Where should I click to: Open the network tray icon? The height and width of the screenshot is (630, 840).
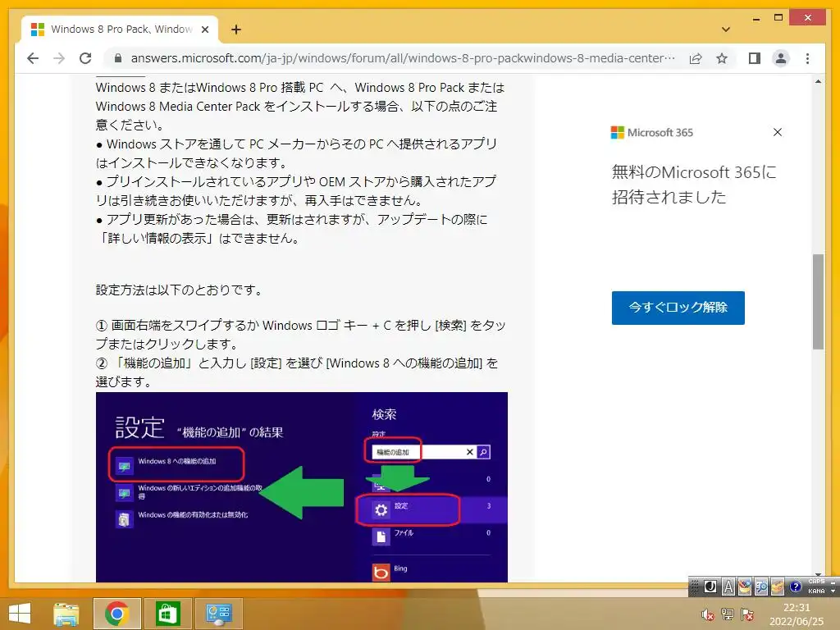[x=728, y=614]
